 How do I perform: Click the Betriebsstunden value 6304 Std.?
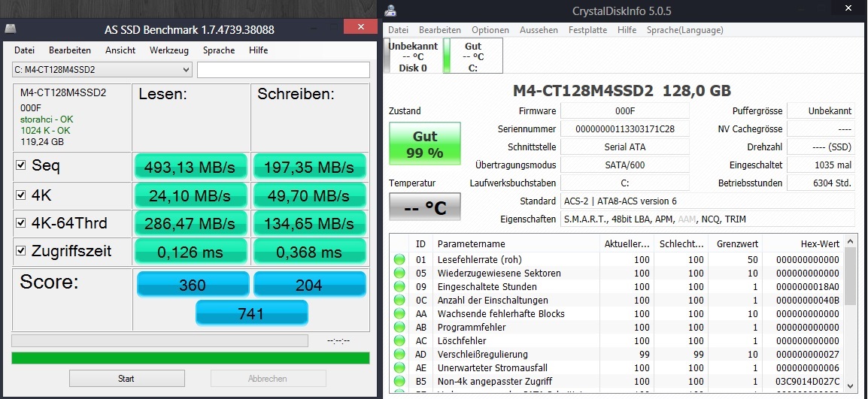[821, 183]
